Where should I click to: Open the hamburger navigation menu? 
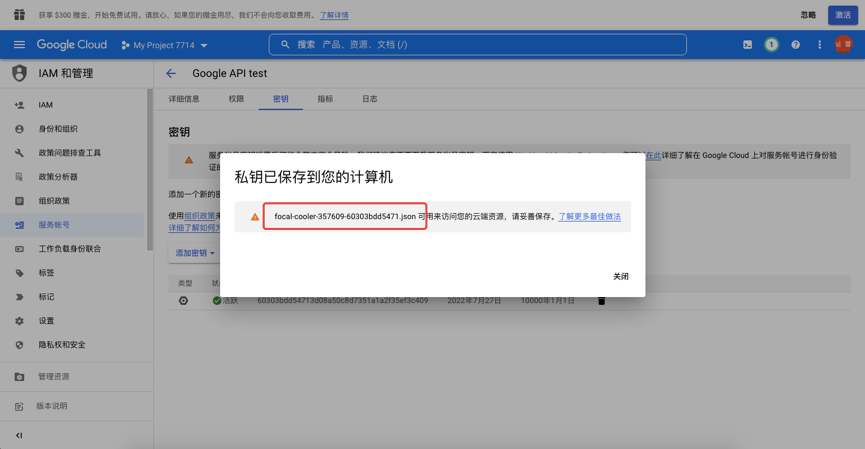tap(19, 45)
